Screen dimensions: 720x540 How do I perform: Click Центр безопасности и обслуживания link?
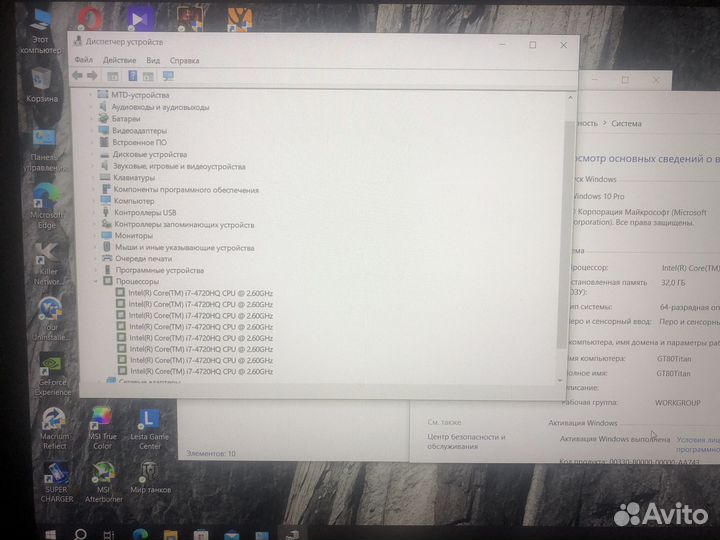pos(466,441)
